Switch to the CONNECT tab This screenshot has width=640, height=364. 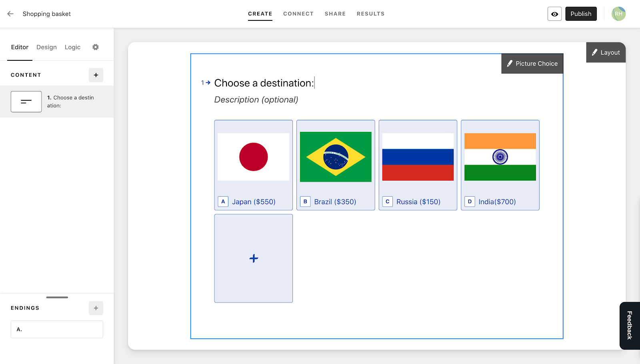[298, 14]
